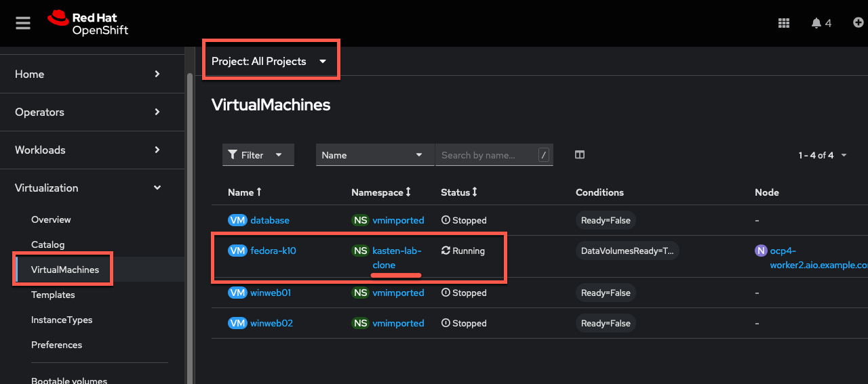Click Ready=False condition for winweb01
The width and height of the screenshot is (868, 384).
click(606, 293)
